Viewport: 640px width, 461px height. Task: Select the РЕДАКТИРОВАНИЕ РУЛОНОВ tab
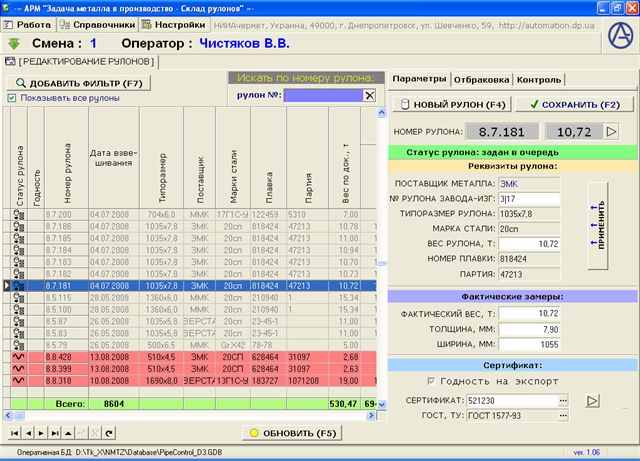coord(80,62)
